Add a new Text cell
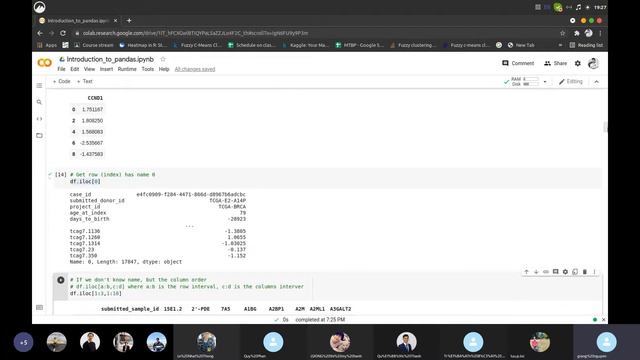 point(84,81)
